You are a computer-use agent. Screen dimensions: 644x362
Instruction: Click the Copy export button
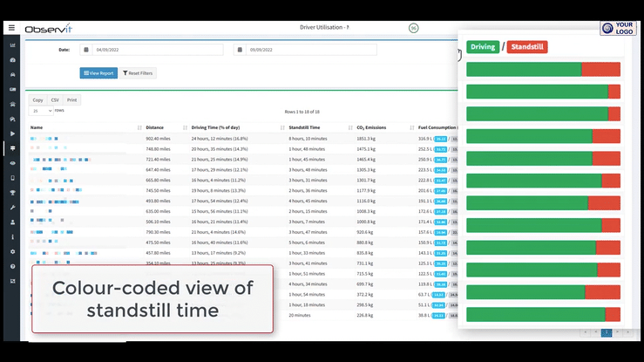pos(37,99)
